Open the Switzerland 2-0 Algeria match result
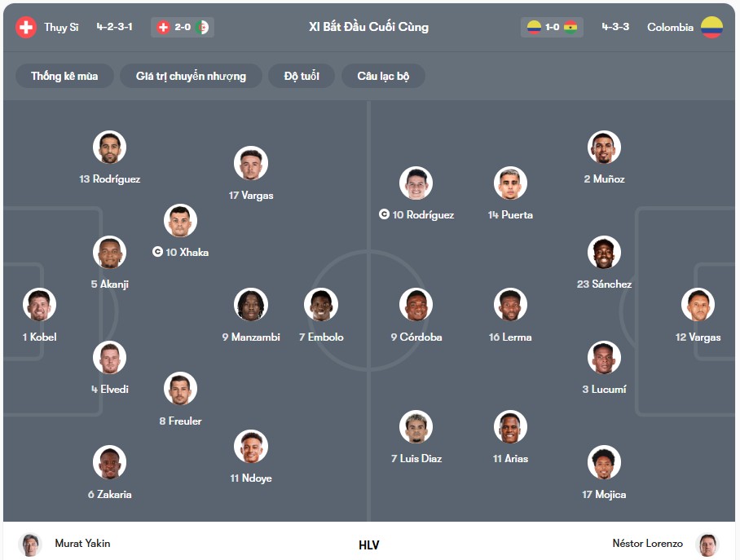740x560 pixels. pos(183,28)
